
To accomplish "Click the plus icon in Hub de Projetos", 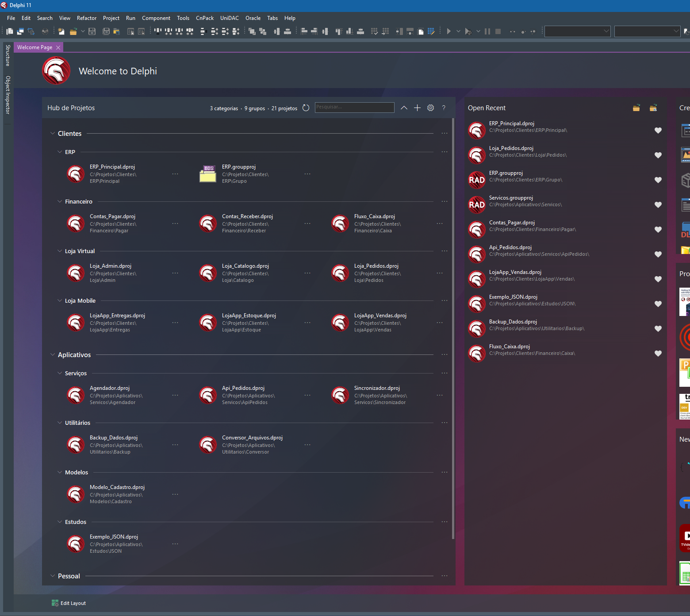I will (x=417, y=108).
